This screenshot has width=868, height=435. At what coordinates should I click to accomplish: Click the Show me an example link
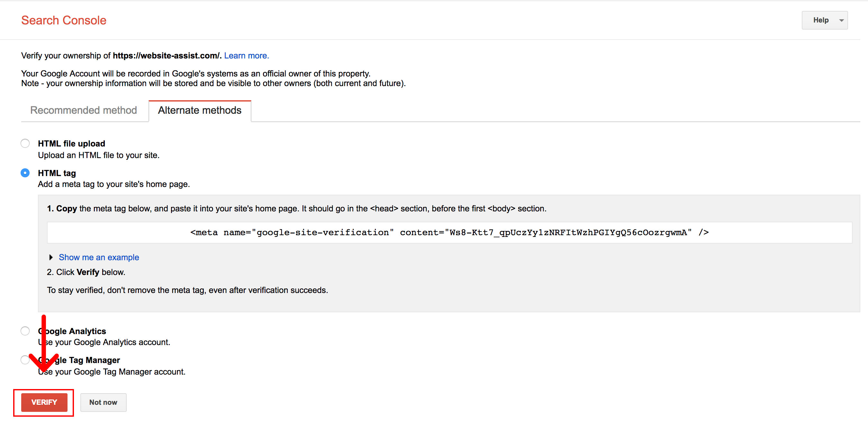pyautogui.click(x=99, y=257)
